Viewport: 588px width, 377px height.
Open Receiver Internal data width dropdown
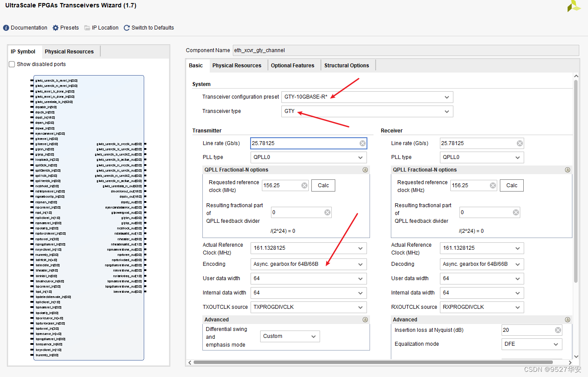(482, 293)
